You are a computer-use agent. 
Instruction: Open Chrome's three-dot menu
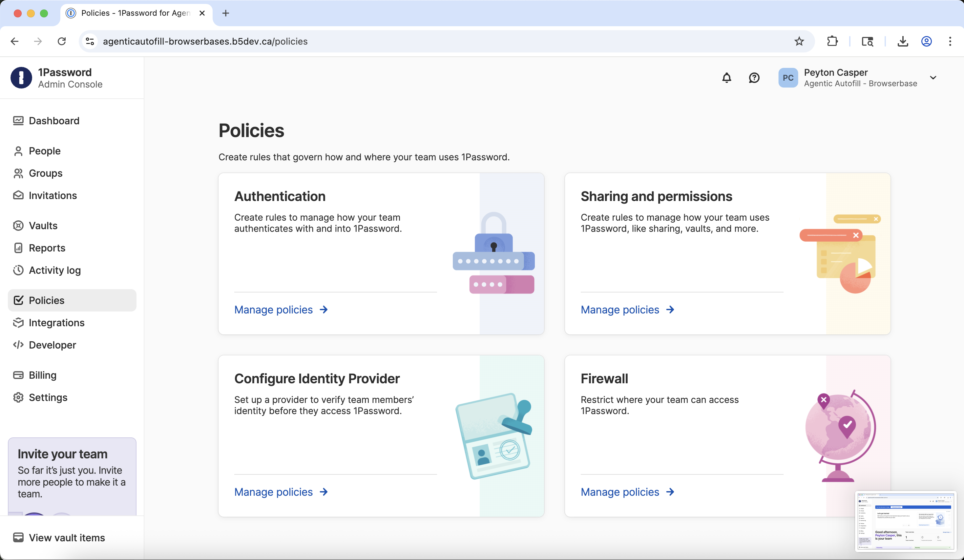pos(950,41)
